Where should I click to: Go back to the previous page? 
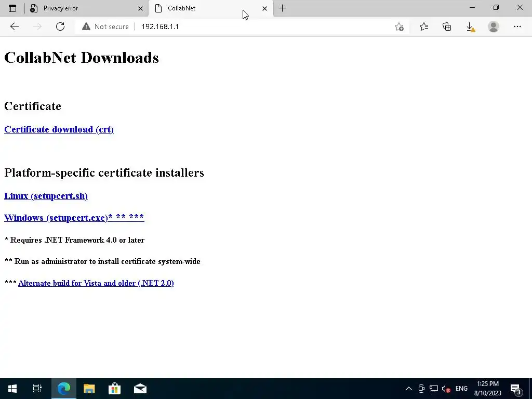14,26
